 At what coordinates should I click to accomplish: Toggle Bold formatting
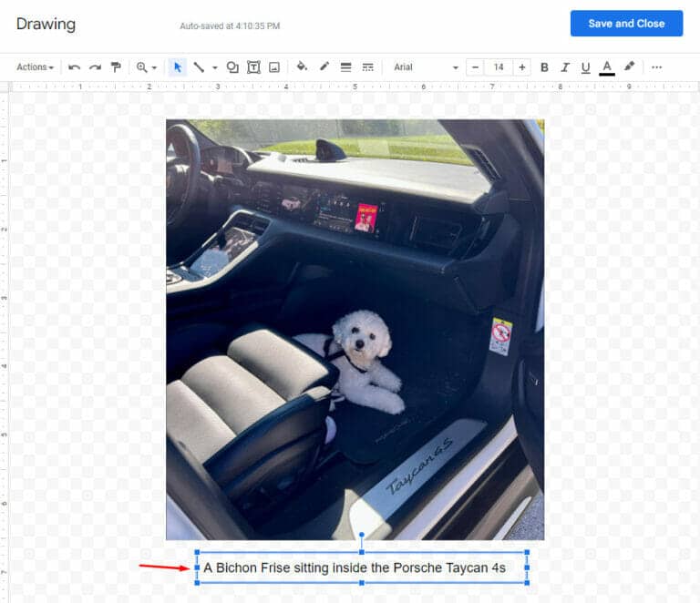tap(544, 67)
